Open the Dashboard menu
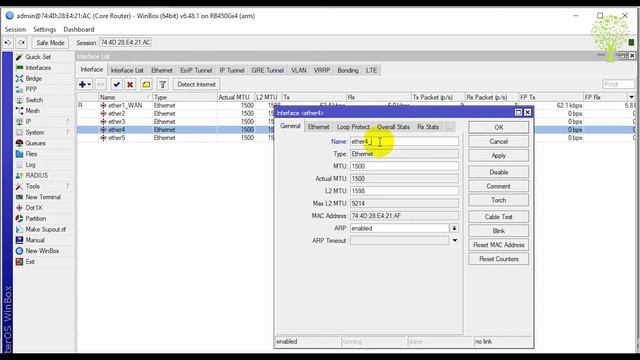640x360 pixels. click(x=79, y=29)
